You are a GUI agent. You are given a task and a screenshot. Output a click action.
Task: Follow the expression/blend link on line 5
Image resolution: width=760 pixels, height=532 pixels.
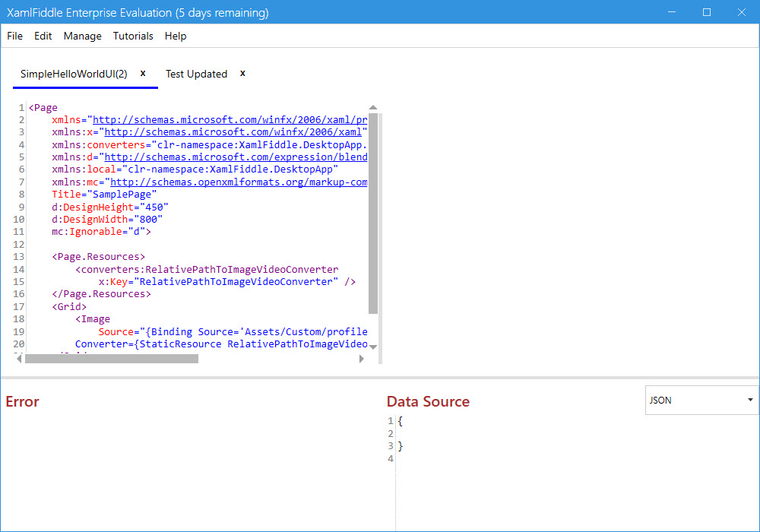click(x=236, y=157)
